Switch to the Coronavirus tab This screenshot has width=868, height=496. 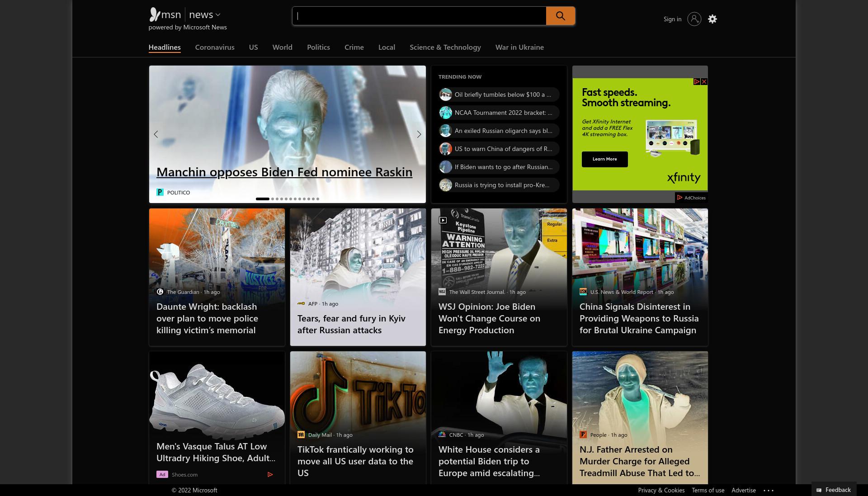click(215, 47)
